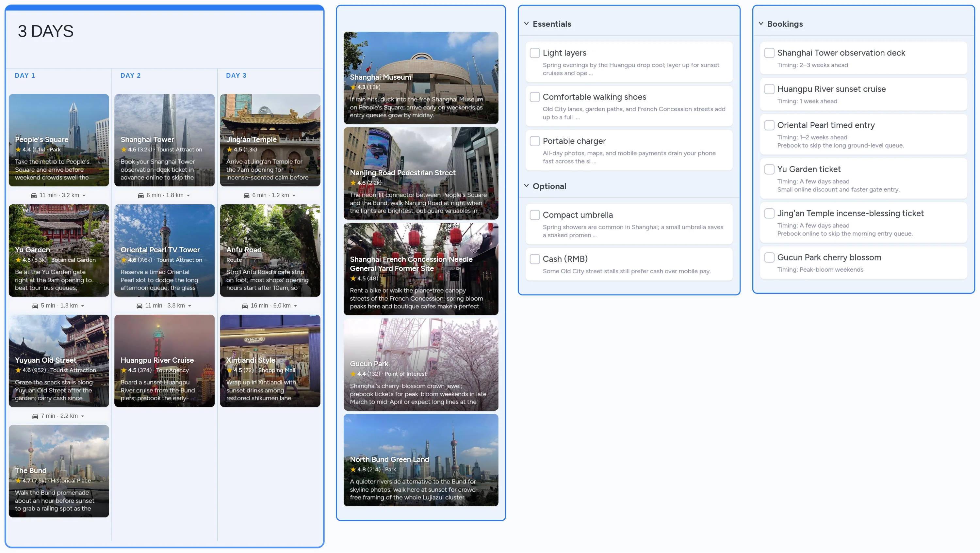Image resolution: width=980 pixels, height=553 pixels.
Task: Open the Oriental Pearl TV Tower card
Action: [165, 250]
